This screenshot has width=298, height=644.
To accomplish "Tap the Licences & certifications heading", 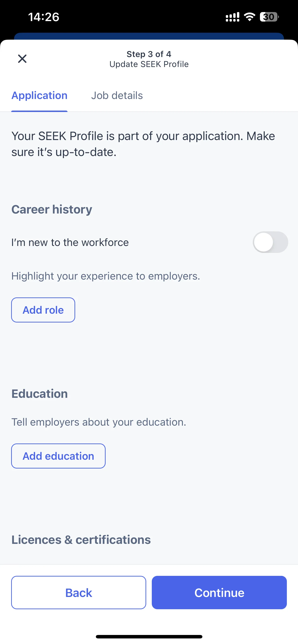I will coord(81,539).
